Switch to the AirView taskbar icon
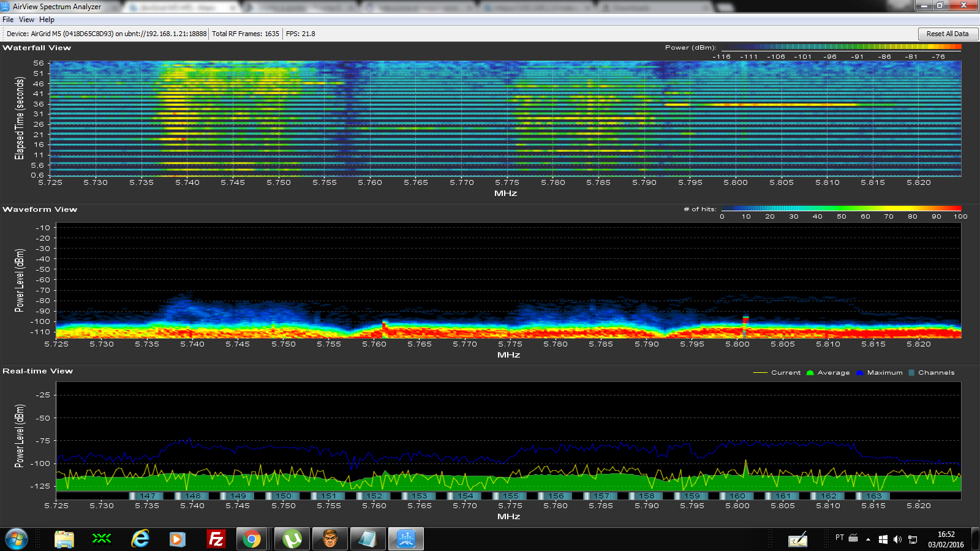The width and height of the screenshot is (980, 551). point(405,539)
